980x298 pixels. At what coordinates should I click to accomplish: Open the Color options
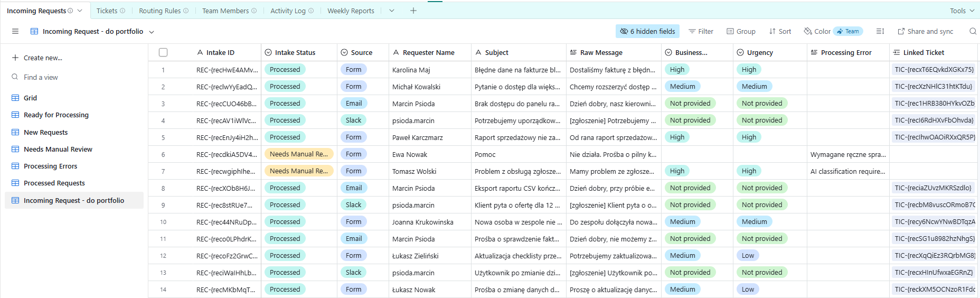coord(817,31)
